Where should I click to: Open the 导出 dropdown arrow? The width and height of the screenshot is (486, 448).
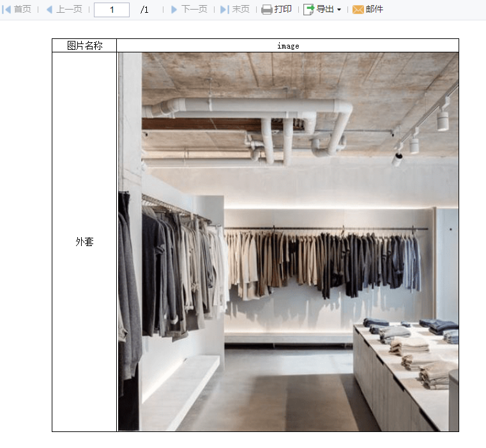coord(339,10)
